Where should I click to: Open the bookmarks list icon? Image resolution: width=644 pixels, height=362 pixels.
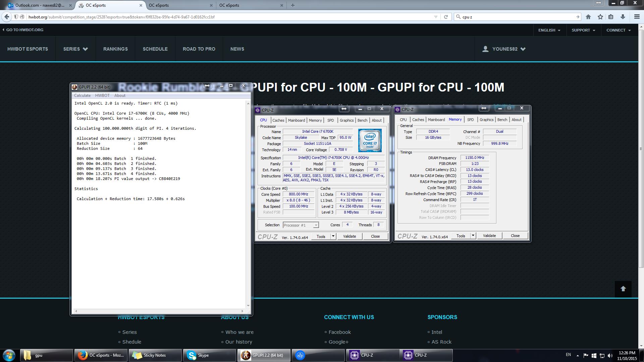(x=611, y=17)
